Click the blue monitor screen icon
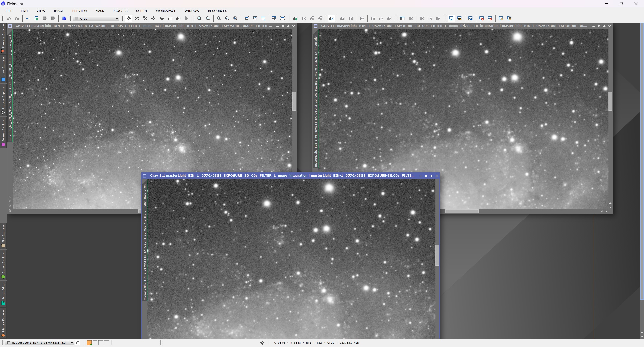 [x=451, y=18]
